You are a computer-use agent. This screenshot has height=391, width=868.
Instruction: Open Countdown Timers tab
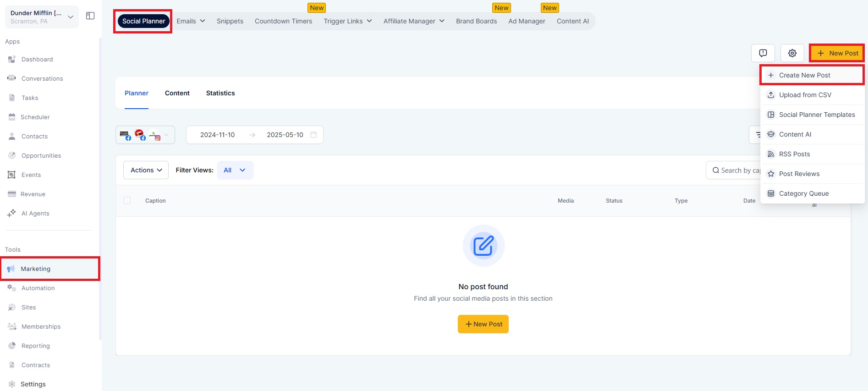click(x=283, y=21)
